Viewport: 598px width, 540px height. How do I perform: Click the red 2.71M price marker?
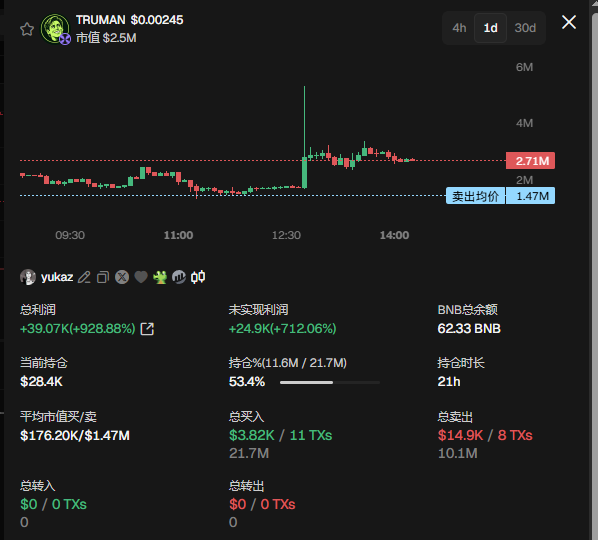pyautogui.click(x=530, y=161)
